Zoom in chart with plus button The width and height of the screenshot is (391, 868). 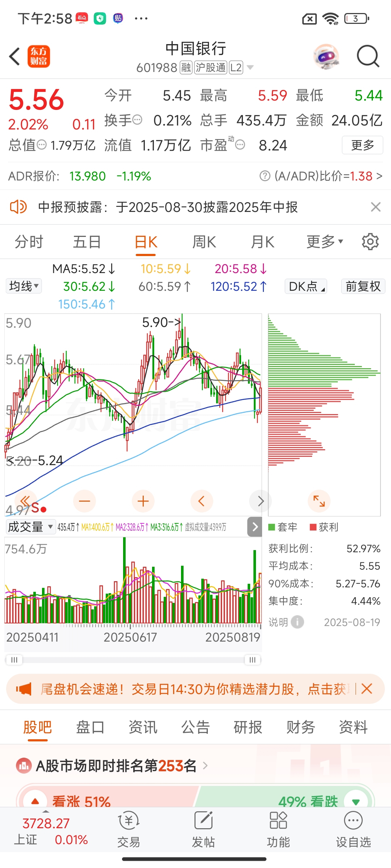click(143, 501)
